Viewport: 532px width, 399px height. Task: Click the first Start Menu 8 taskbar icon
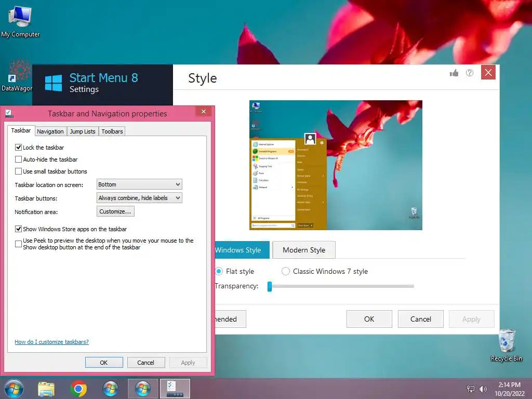(110, 389)
